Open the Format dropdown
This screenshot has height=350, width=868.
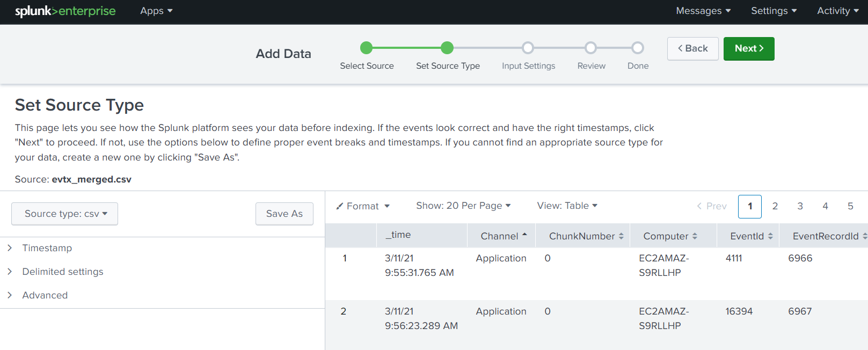(x=363, y=206)
